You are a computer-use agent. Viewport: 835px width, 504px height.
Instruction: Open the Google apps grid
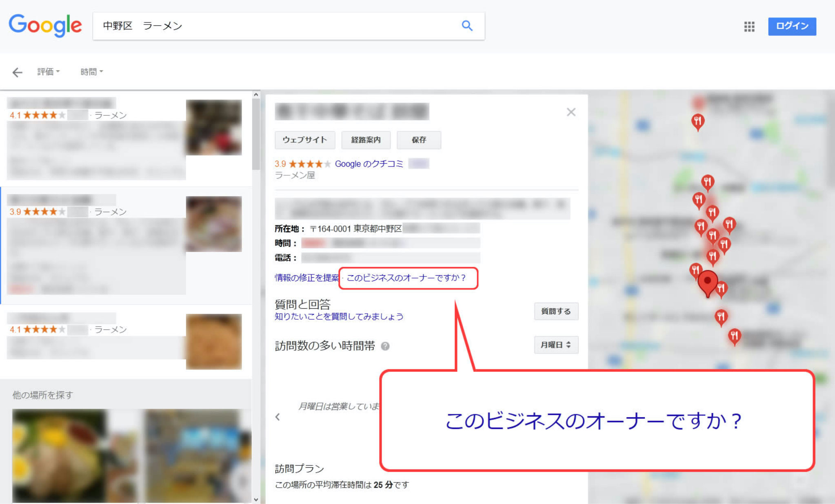point(749,27)
